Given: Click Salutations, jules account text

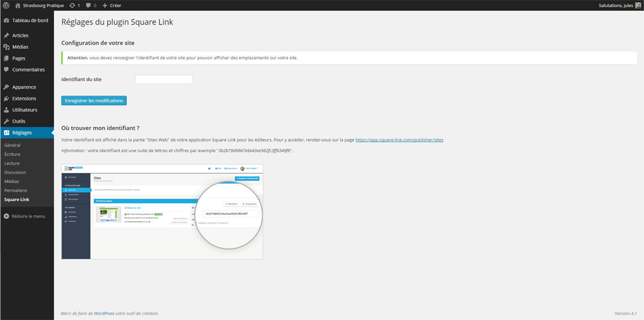Looking at the screenshot, I should point(616,5).
